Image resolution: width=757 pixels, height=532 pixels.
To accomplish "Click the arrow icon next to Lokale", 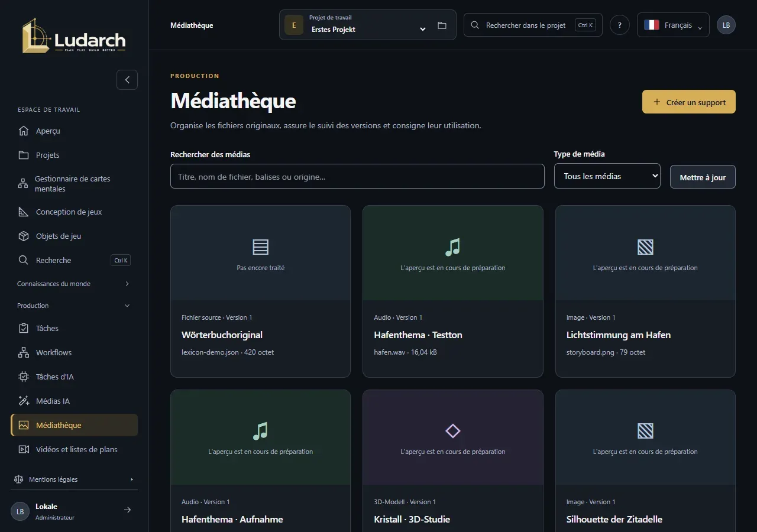I will 127,510.
